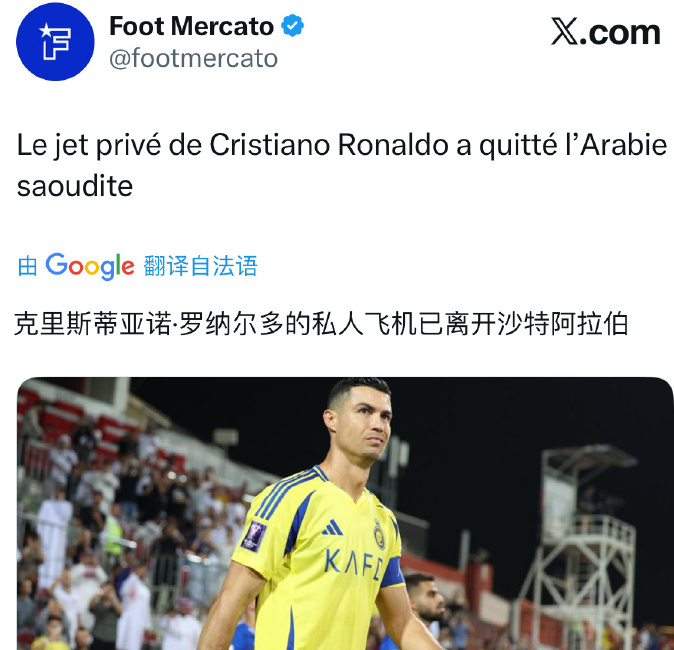This screenshot has width=674, height=650.
Task: Open the @footmercato handle
Action: (193, 58)
